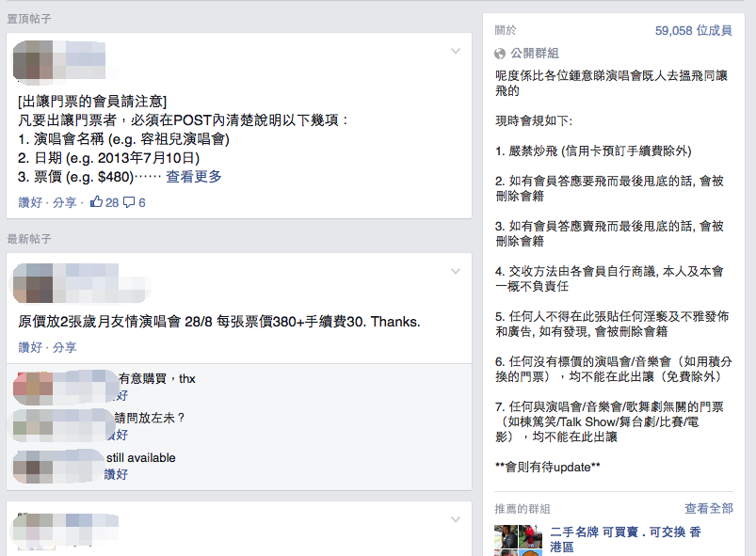Share the 歲月友情演唱會 ticket post
This screenshot has height=556, width=756.
click(x=65, y=347)
